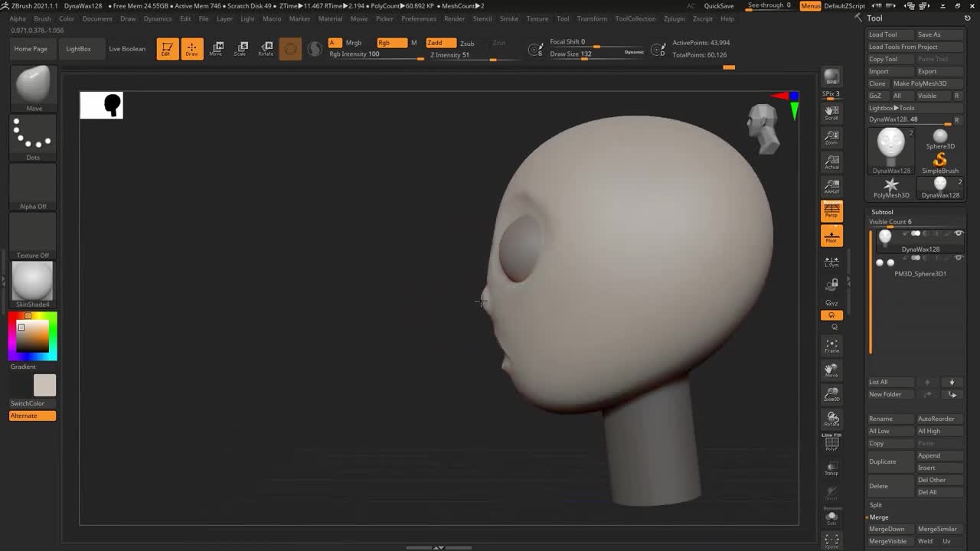Toggle Transp transparency mode
The height and width of the screenshot is (551, 980).
831,468
